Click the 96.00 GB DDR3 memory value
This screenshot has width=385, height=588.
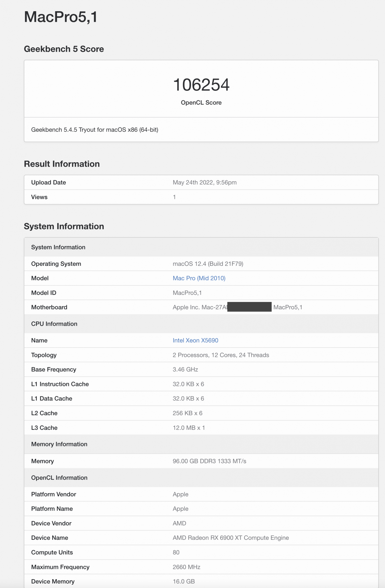[x=209, y=461]
